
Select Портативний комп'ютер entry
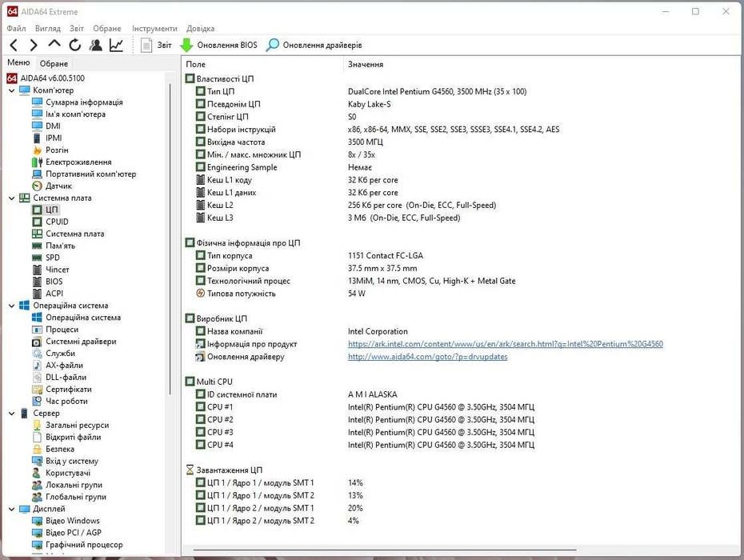(x=84, y=174)
